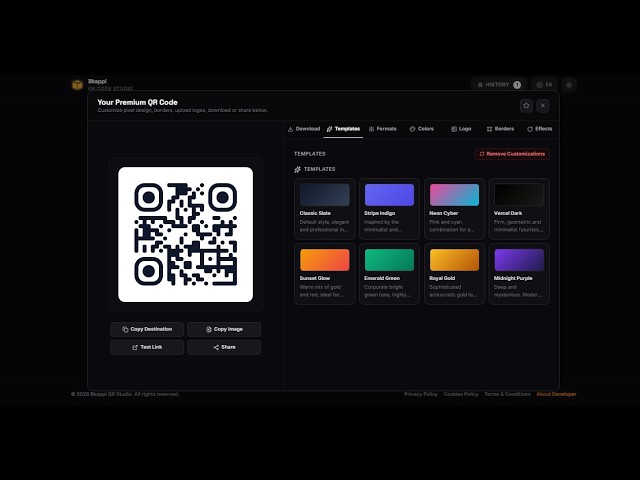Open the EN language selector
This screenshot has width=640, height=480.
pos(544,85)
